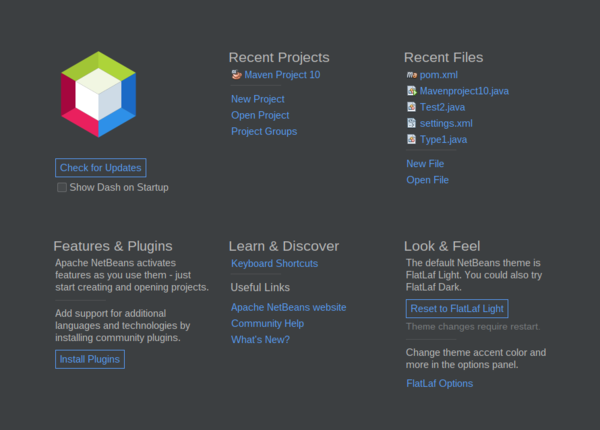Enable Show Dash on Startup checkbox
The image size is (600, 430).
(62, 187)
